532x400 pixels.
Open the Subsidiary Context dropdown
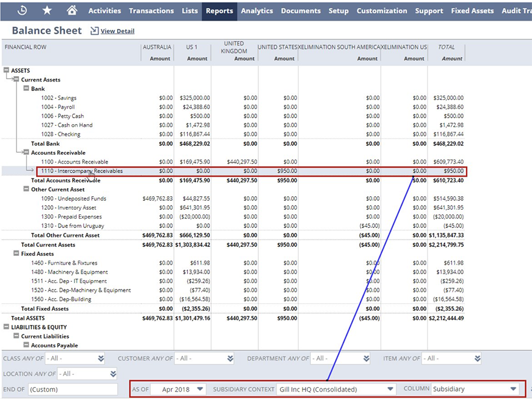(390, 389)
